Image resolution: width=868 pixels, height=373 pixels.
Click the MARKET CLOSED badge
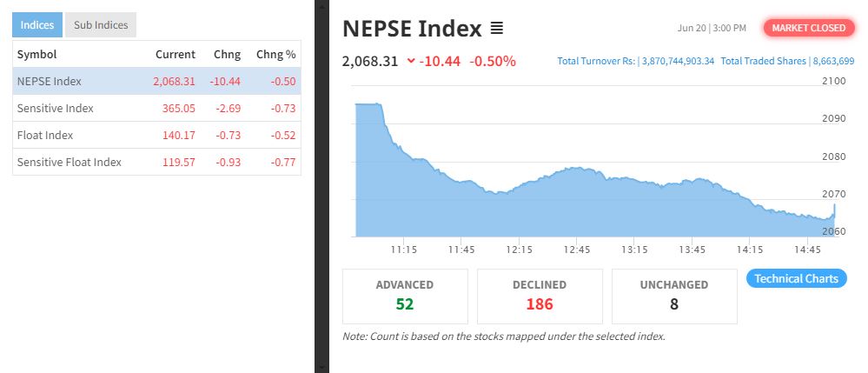(x=809, y=28)
